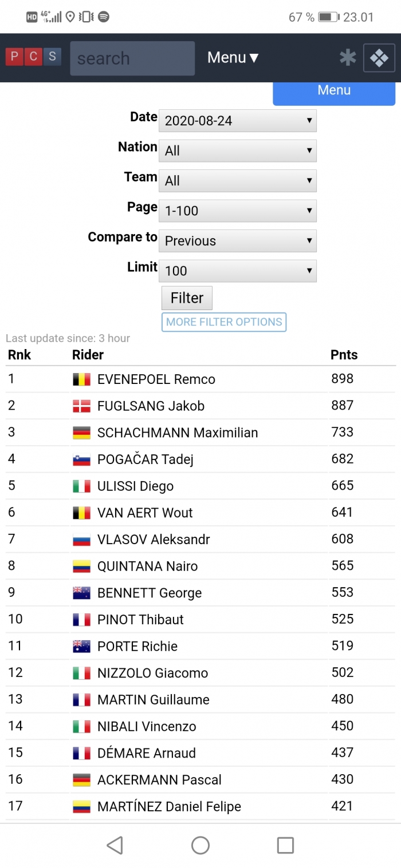Open the PCS logo home link
Screen dimensions: 401x868
(x=33, y=57)
